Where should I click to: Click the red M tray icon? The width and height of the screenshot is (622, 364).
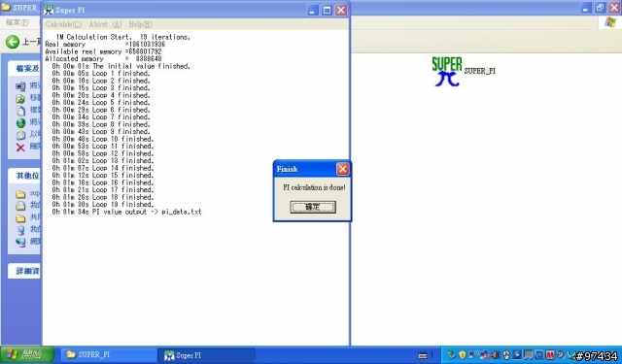coord(550,355)
